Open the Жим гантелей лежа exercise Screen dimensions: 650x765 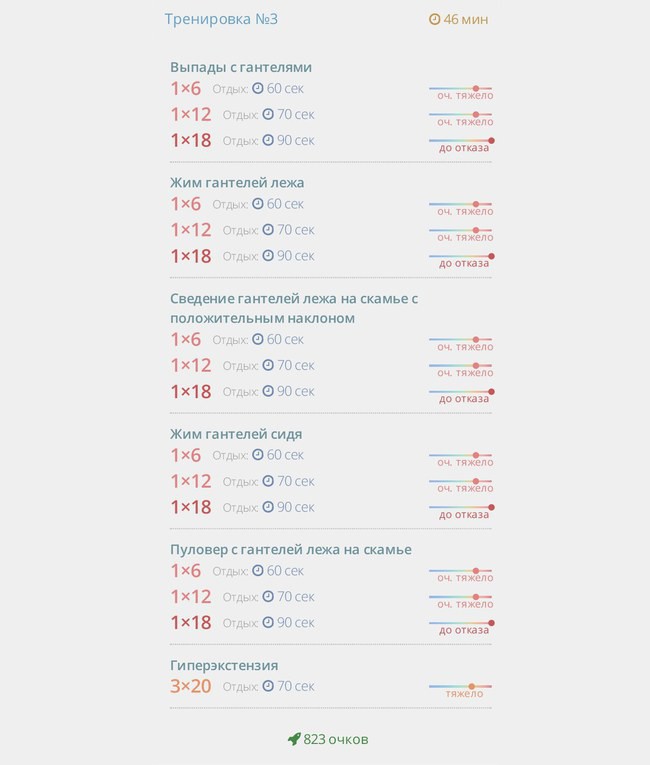[x=237, y=182]
